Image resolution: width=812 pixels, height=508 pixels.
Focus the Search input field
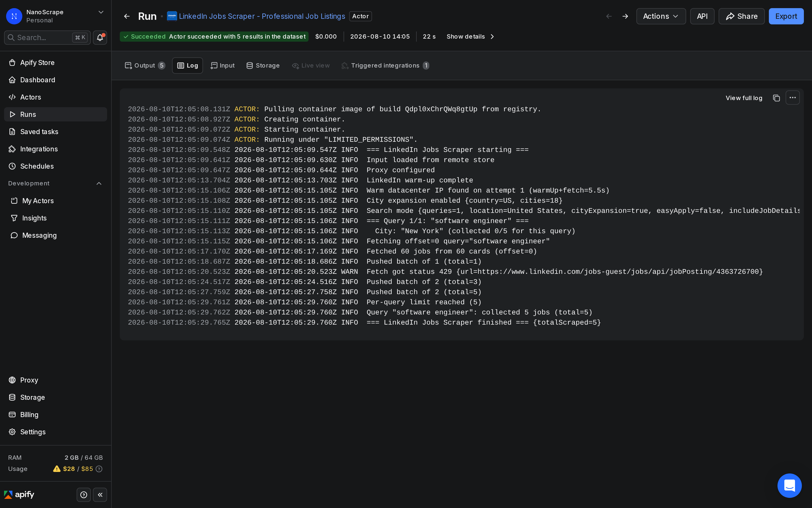click(47, 38)
